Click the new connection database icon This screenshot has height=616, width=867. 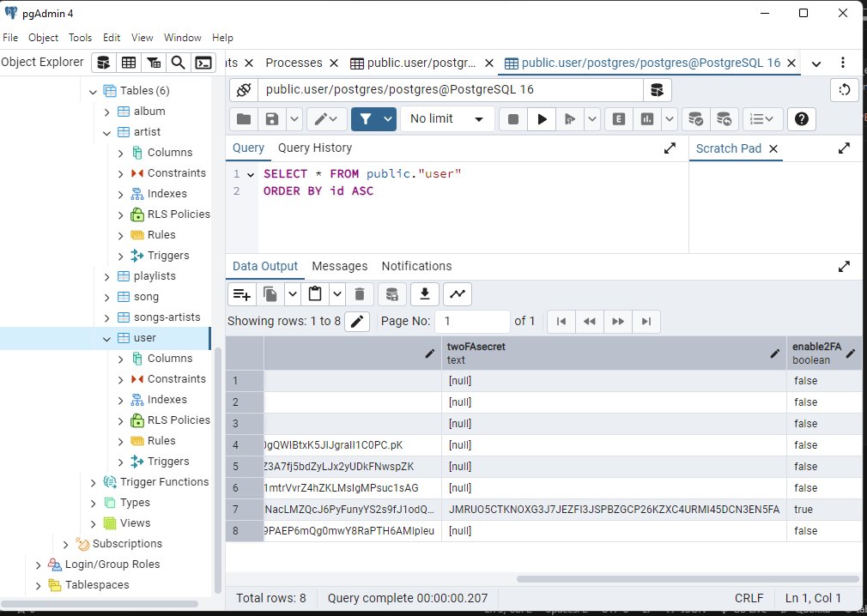pyautogui.click(x=657, y=90)
